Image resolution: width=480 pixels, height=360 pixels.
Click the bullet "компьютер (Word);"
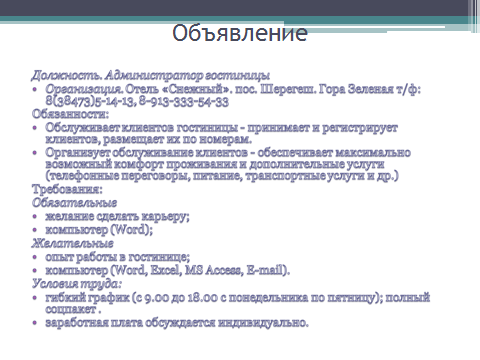(x=99, y=230)
